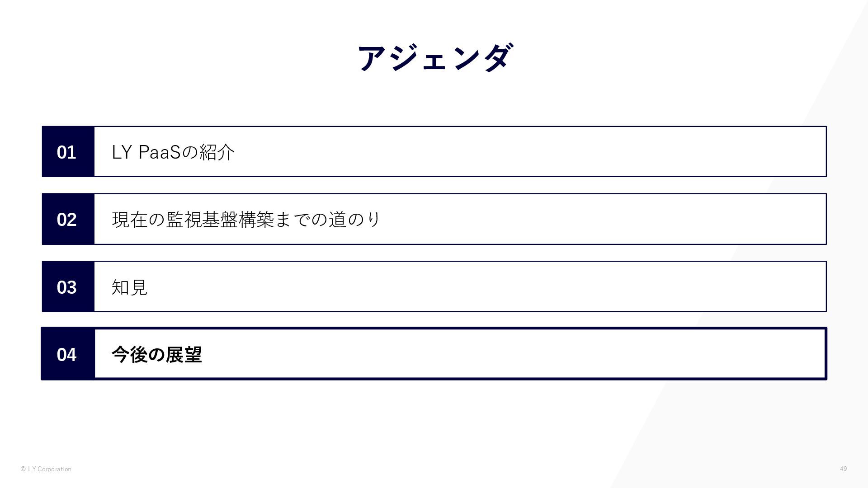Click the 01 number block
The width and height of the screenshot is (868, 488).
[68, 152]
